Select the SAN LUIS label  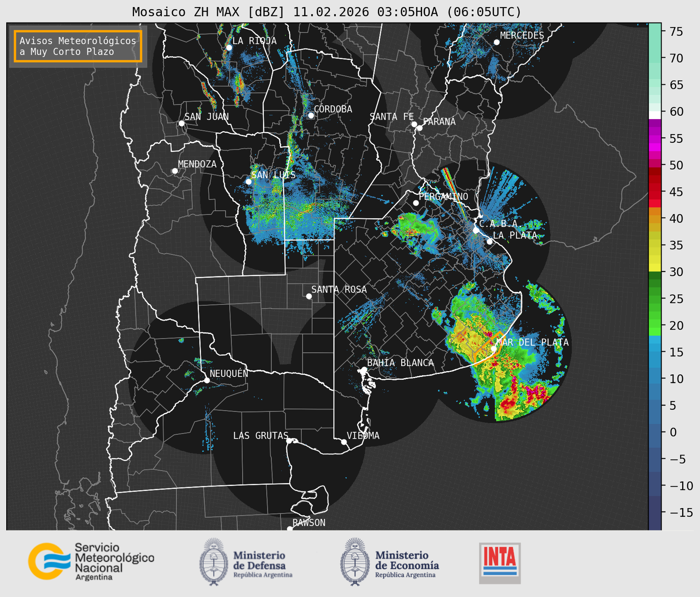[274, 175]
